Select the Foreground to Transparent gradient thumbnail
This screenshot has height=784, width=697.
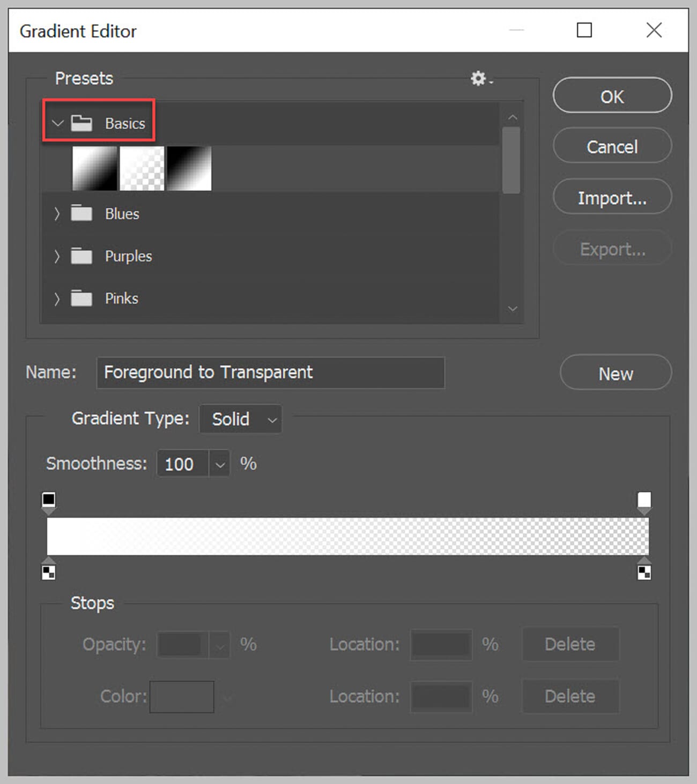142,168
